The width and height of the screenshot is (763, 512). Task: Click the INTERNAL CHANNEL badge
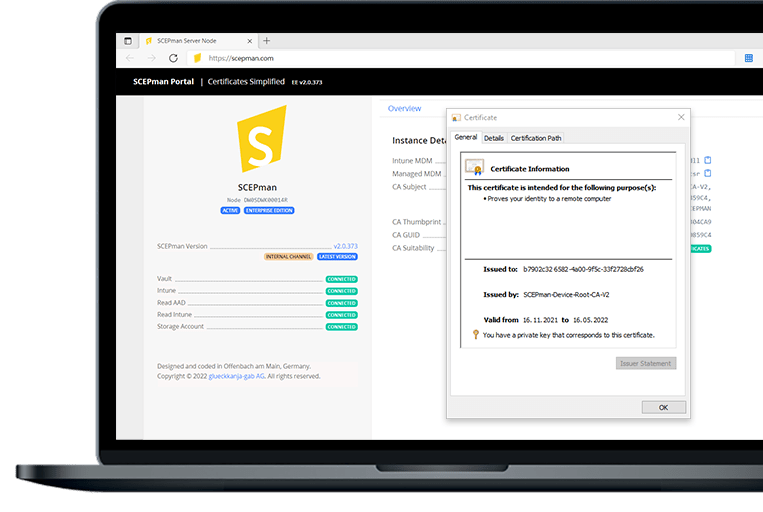point(289,256)
